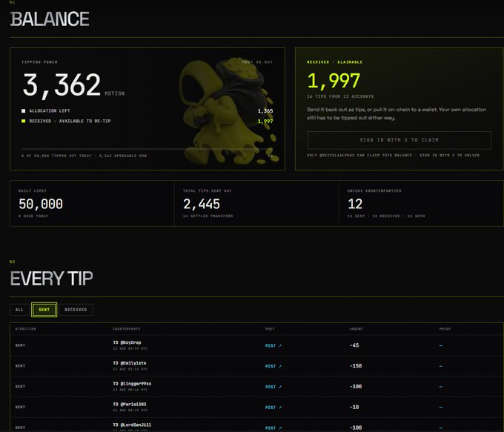
Task: Click the DIRECTION column header
Action: (25, 329)
